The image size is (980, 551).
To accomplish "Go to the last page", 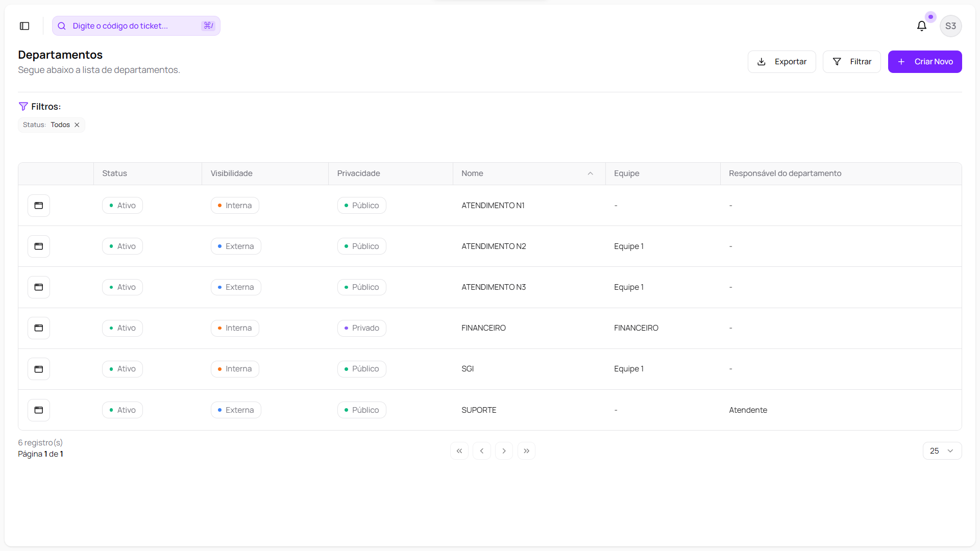I will coord(526,451).
